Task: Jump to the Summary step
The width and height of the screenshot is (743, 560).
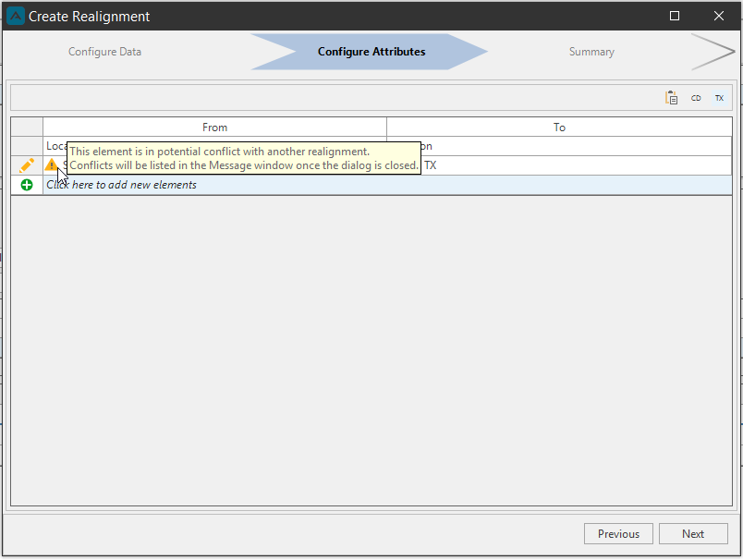Action: click(591, 52)
